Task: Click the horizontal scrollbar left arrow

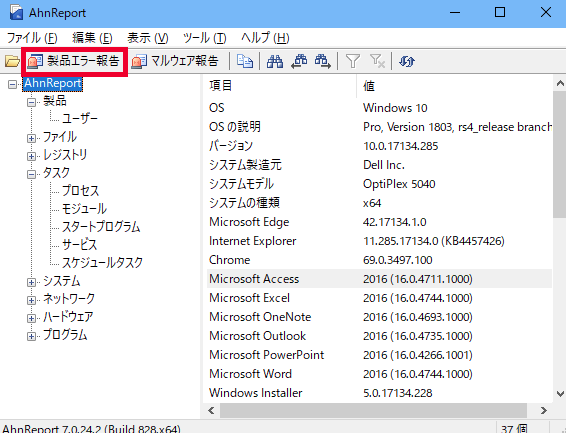Action: click(x=212, y=411)
